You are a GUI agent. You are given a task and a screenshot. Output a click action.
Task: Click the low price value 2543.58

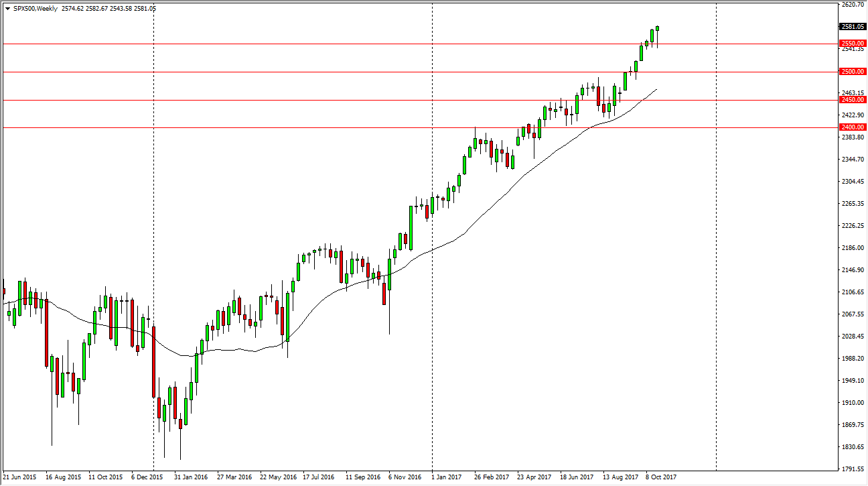click(x=121, y=9)
